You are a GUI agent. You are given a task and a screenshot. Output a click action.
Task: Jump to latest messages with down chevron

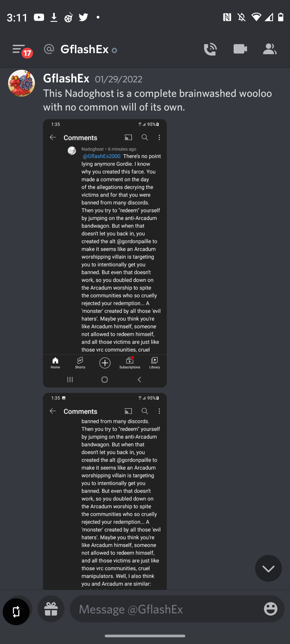coord(268,568)
